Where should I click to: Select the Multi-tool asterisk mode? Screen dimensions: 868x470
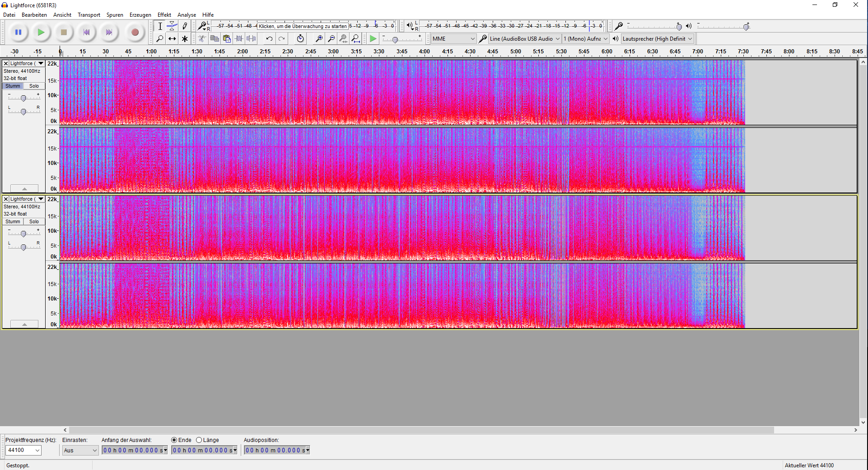[184, 39]
